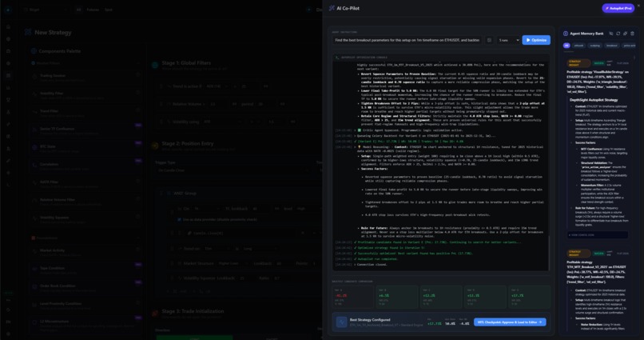644x340 pixels.
Task: Open the home icon in the left sidebar
Action: tap(8, 26)
